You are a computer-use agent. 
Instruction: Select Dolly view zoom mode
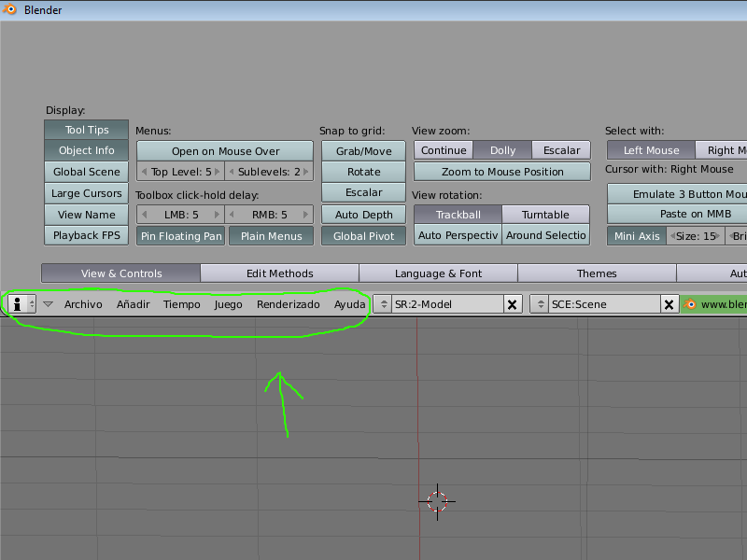click(x=502, y=150)
